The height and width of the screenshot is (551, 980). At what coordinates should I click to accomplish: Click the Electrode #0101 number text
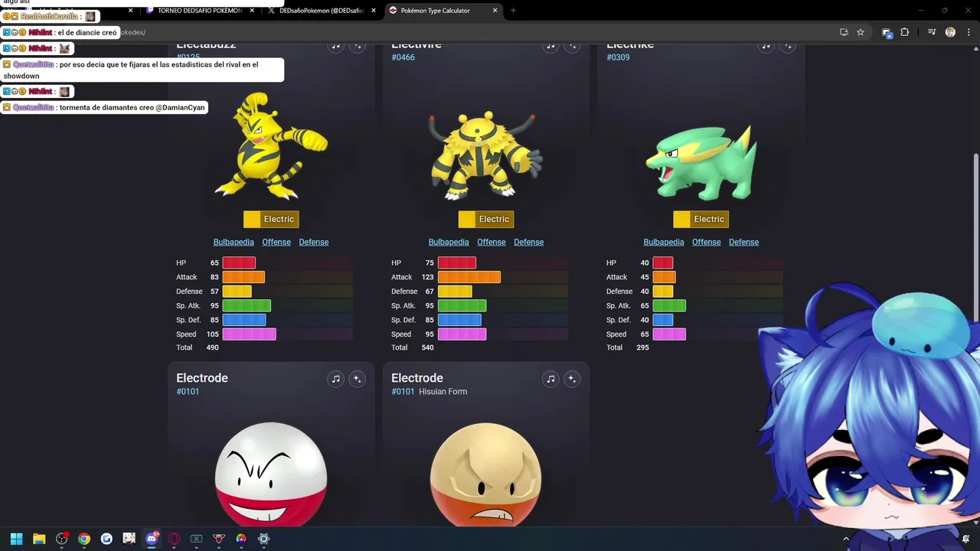click(x=188, y=392)
